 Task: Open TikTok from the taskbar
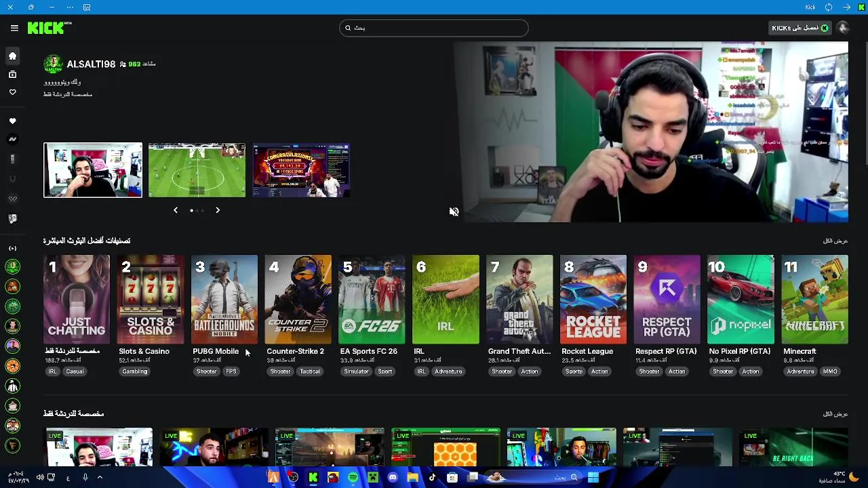tap(432, 478)
